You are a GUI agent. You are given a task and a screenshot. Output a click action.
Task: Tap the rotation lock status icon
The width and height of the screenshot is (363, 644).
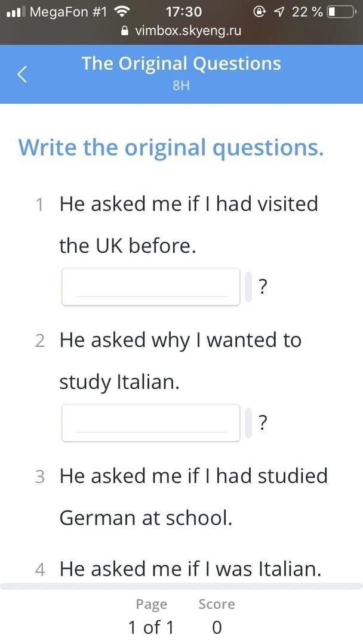pyautogui.click(x=259, y=11)
